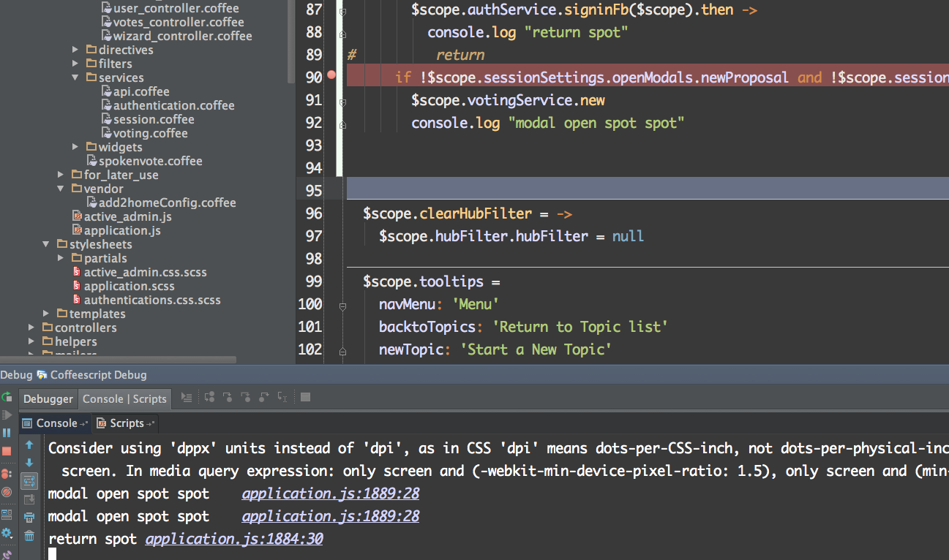The height and width of the screenshot is (560, 949).
Task: Expand the widgets folder
Action: click(x=75, y=146)
